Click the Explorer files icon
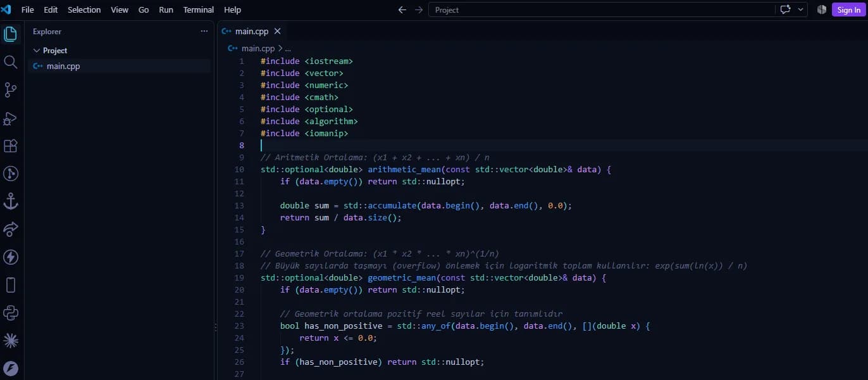Image resolution: width=868 pixels, height=380 pixels. (x=11, y=34)
